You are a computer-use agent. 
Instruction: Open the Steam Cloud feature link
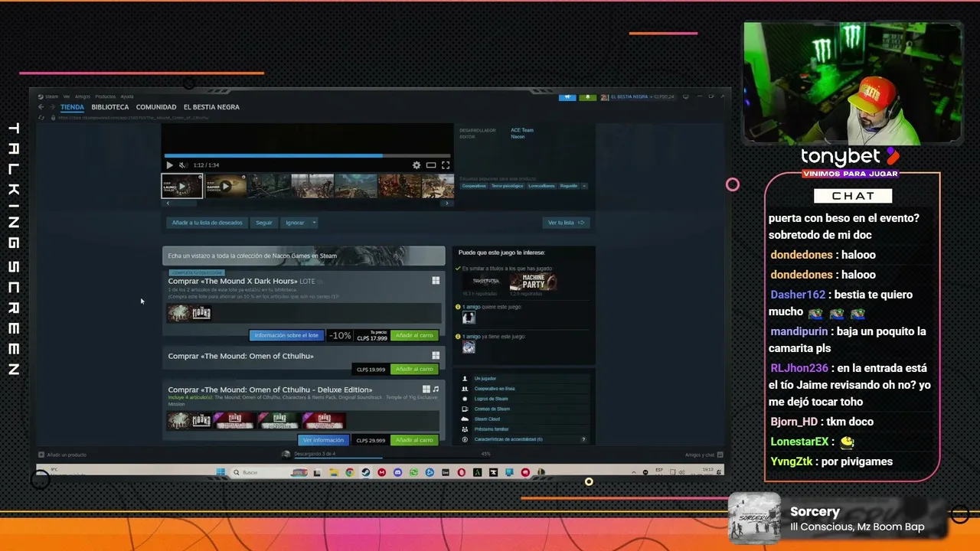click(x=487, y=419)
